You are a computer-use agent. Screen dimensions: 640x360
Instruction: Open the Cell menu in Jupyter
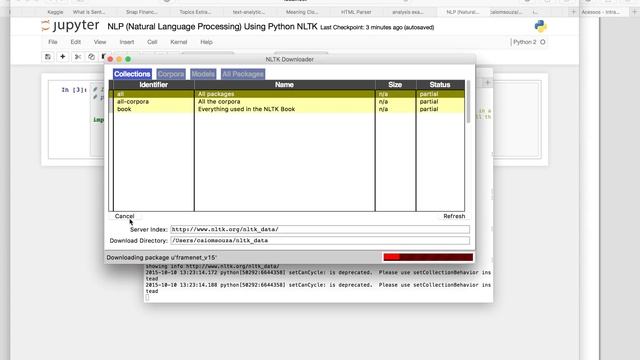point(152,42)
